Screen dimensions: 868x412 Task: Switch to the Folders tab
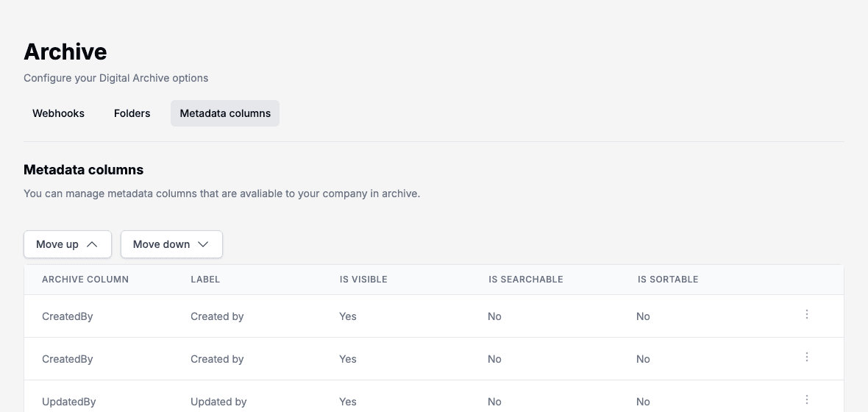click(132, 113)
